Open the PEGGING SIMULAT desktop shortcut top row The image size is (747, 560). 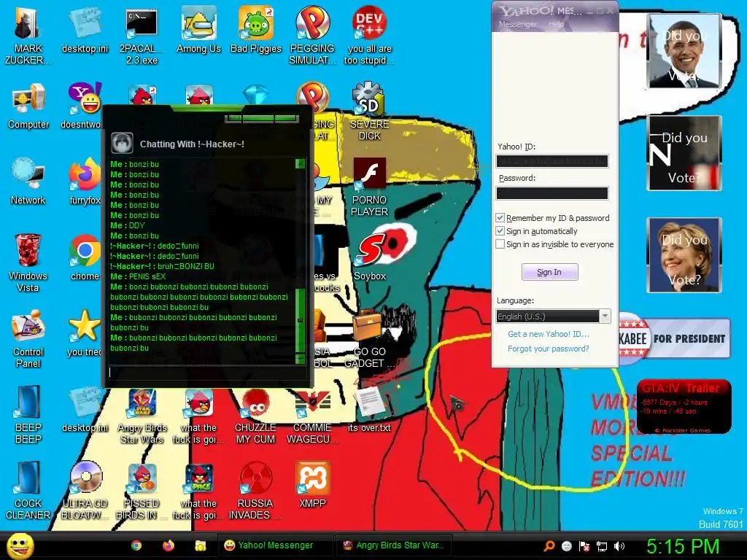tap(312, 36)
